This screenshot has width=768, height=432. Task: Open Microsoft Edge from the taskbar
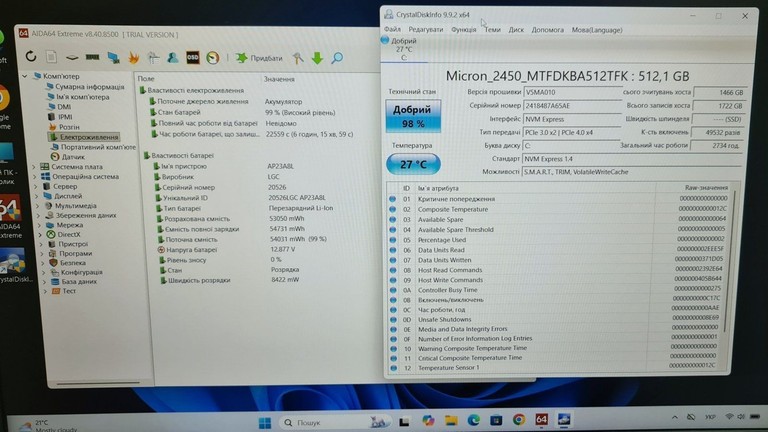point(474,420)
